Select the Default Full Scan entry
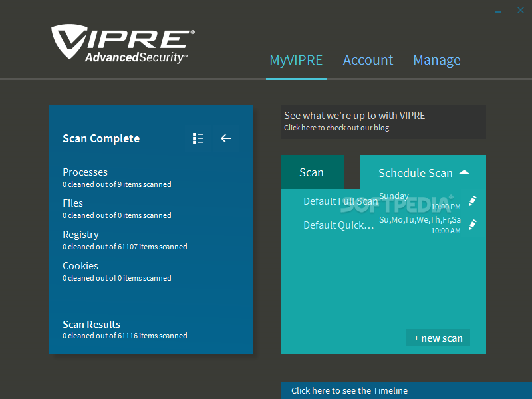Screen dimensions: 532x399 pos(340,201)
